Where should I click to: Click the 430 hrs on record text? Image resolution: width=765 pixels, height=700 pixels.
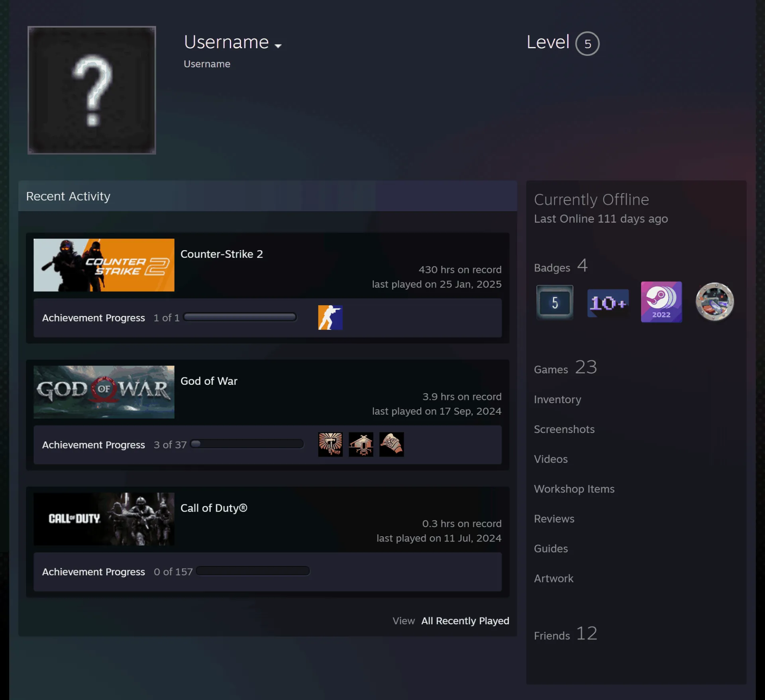[x=460, y=270]
